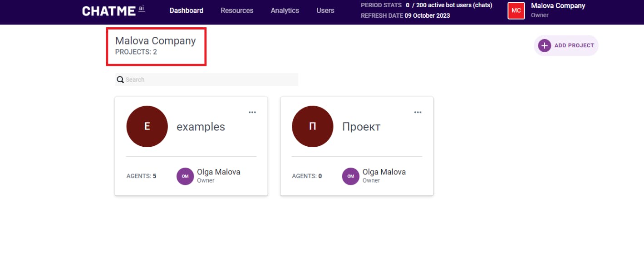The image size is (644, 273).
Task: Click the Проект project П avatar
Action: (x=312, y=126)
